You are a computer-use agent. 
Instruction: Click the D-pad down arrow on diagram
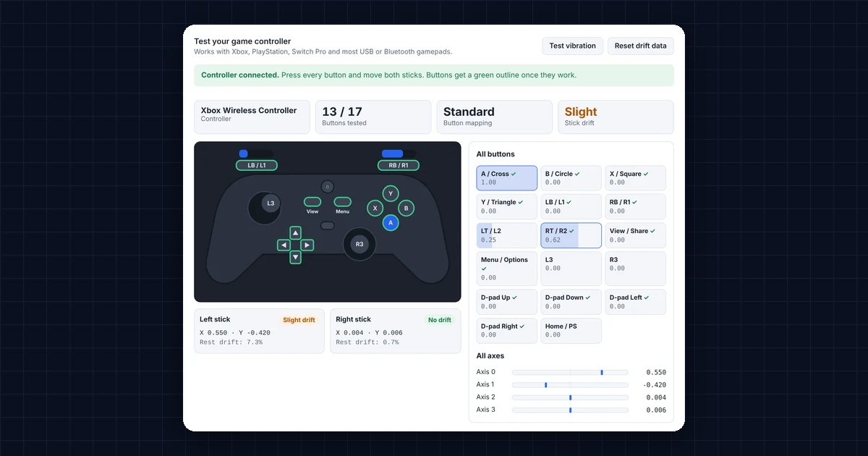(295, 257)
